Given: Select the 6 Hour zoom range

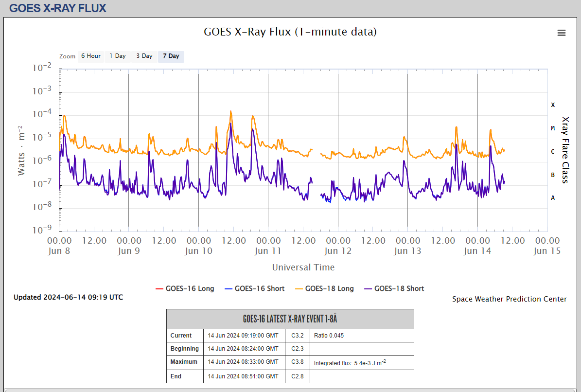Looking at the screenshot, I should 90,56.
